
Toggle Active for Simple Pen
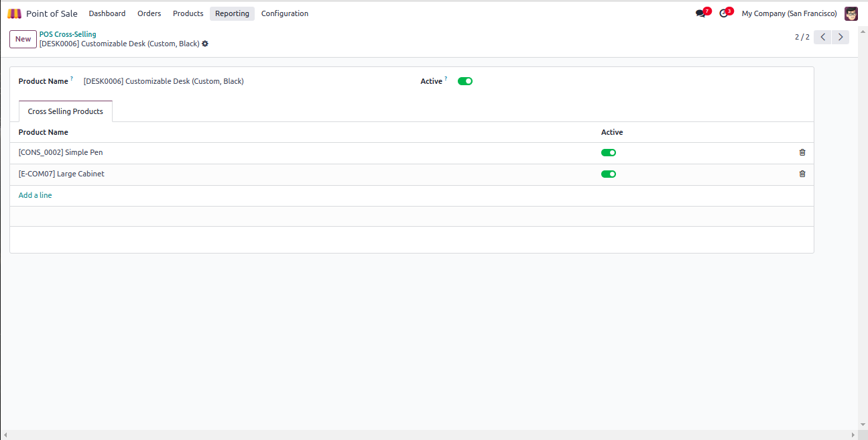(609, 152)
